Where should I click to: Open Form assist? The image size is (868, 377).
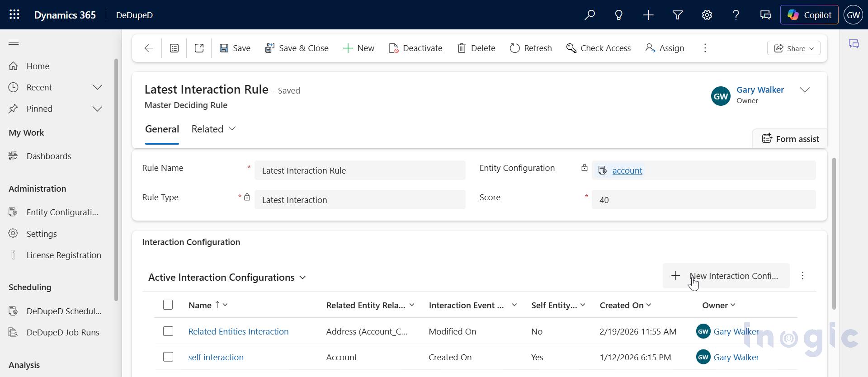[x=790, y=139]
